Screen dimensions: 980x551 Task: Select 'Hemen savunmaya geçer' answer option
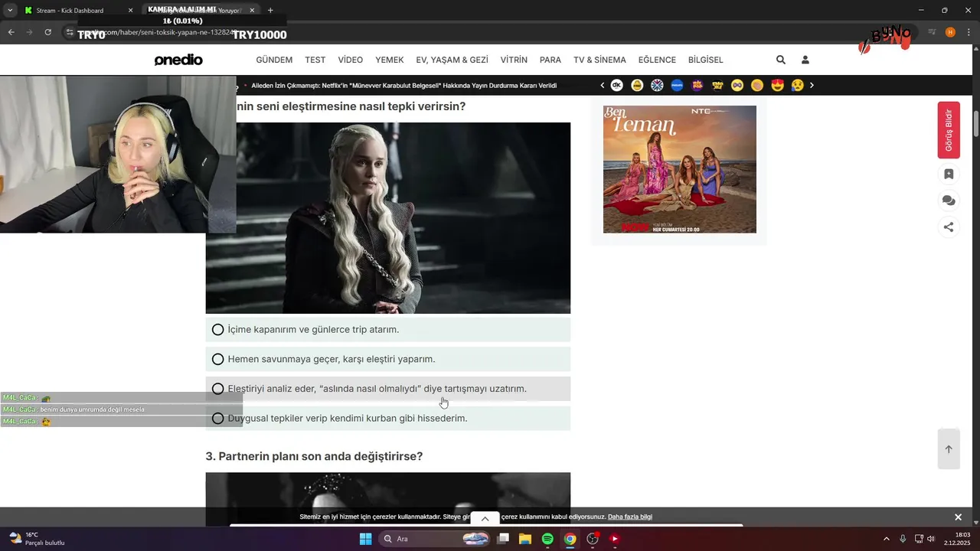[x=388, y=359]
